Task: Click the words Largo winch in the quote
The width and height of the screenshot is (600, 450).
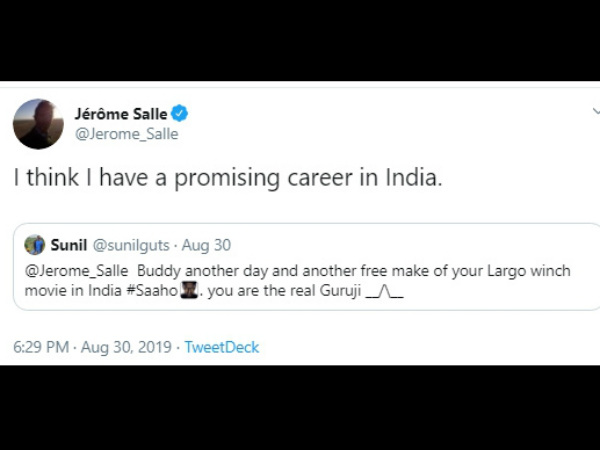Action: point(528,271)
